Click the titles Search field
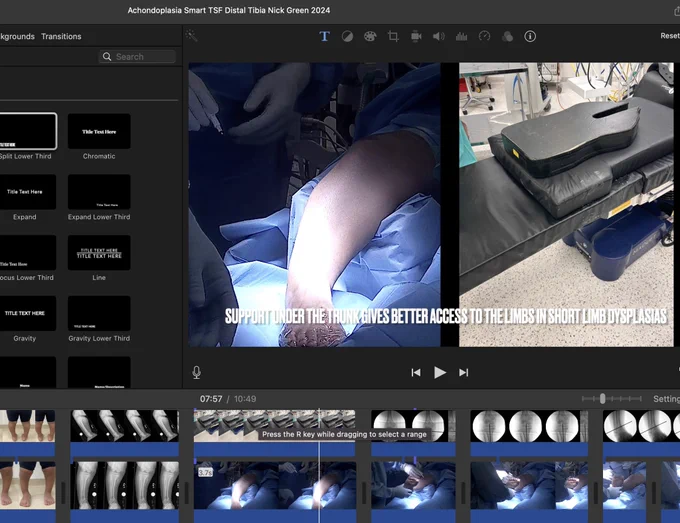The width and height of the screenshot is (680, 523). [137, 57]
